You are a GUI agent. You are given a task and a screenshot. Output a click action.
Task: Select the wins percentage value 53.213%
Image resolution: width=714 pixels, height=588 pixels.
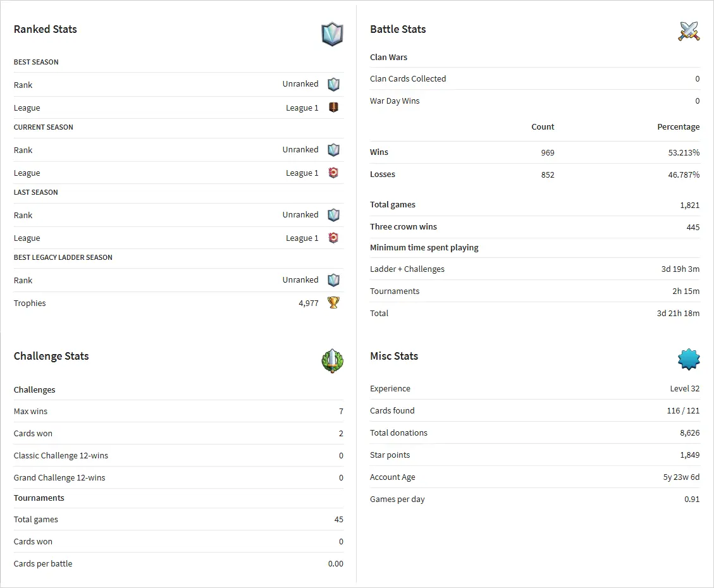(684, 152)
